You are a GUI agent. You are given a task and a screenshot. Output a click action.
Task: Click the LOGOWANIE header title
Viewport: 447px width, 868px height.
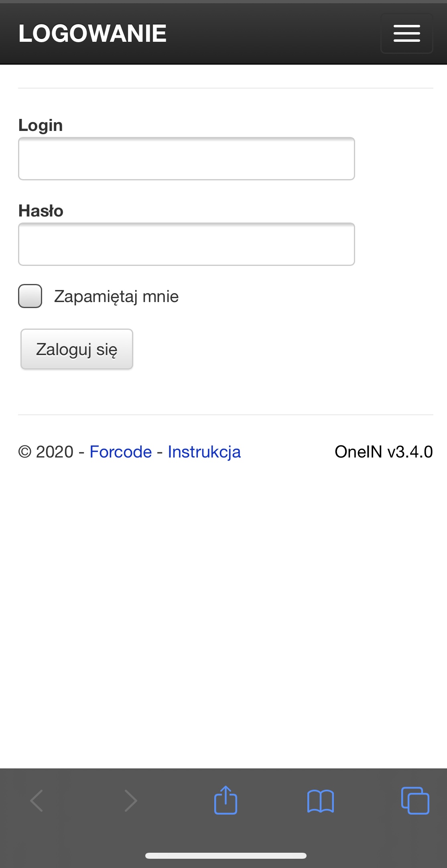tap(92, 33)
